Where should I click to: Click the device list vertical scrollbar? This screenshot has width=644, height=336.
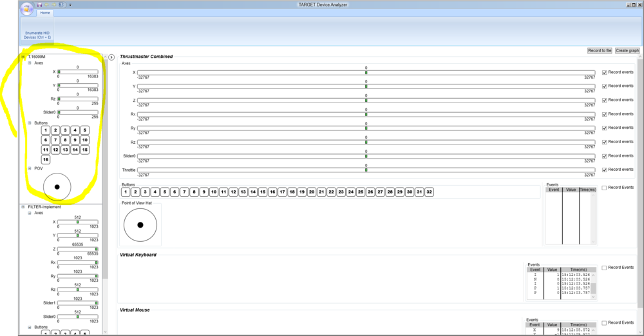[105, 194]
